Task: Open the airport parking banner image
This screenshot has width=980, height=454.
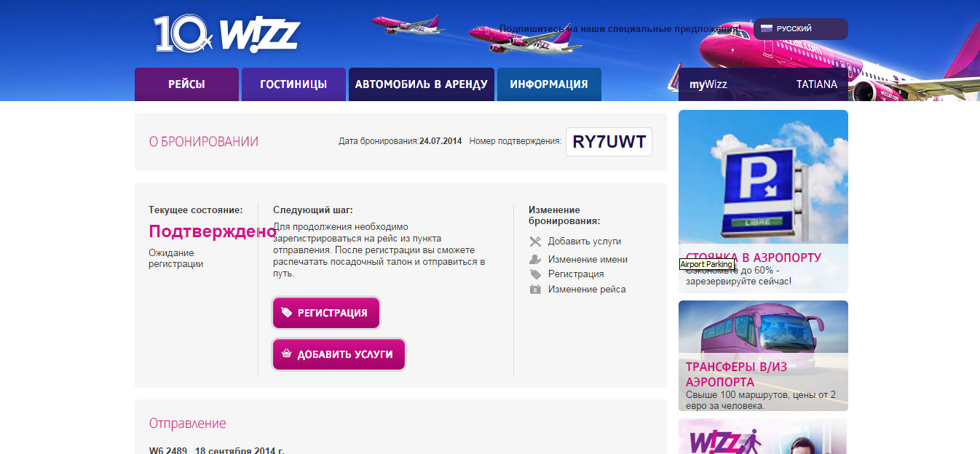Action: (763, 202)
